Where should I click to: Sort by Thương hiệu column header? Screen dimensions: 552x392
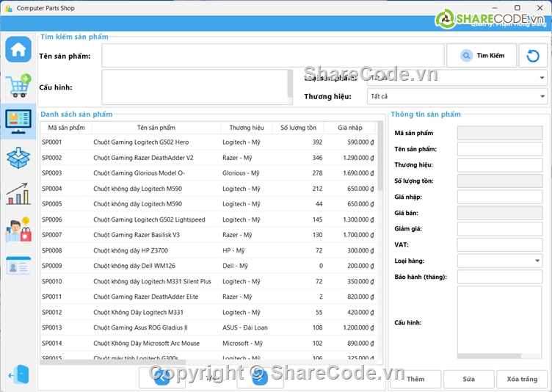pyautogui.click(x=247, y=128)
